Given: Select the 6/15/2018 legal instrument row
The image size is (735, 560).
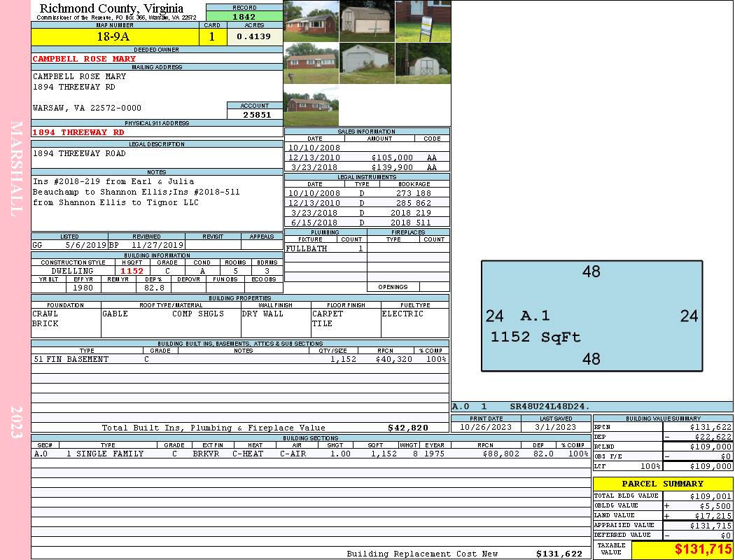Looking at the screenshot, I should 367,223.
